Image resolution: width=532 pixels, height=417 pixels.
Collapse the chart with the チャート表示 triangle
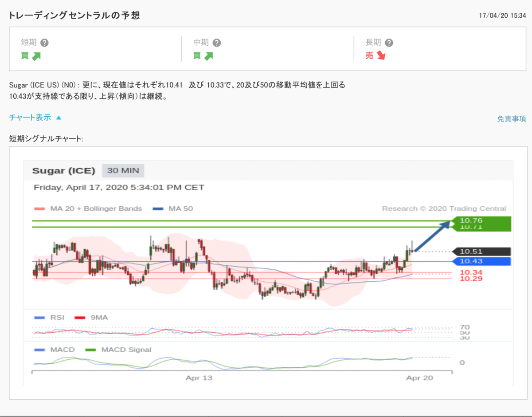tap(59, 118)
